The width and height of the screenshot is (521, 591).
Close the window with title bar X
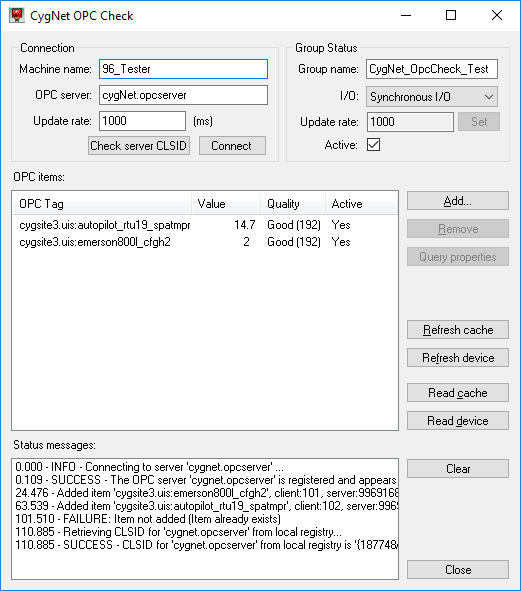point(497,15)
